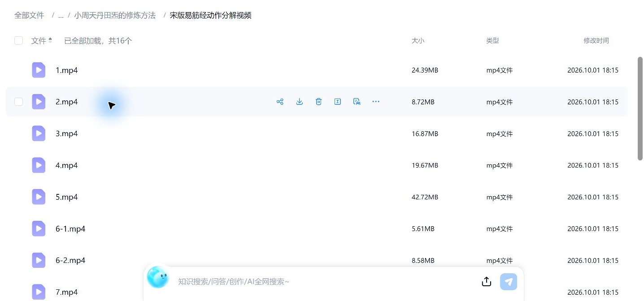
Task: Click the blue AI assistant avatar
Action: pos(158,277)
